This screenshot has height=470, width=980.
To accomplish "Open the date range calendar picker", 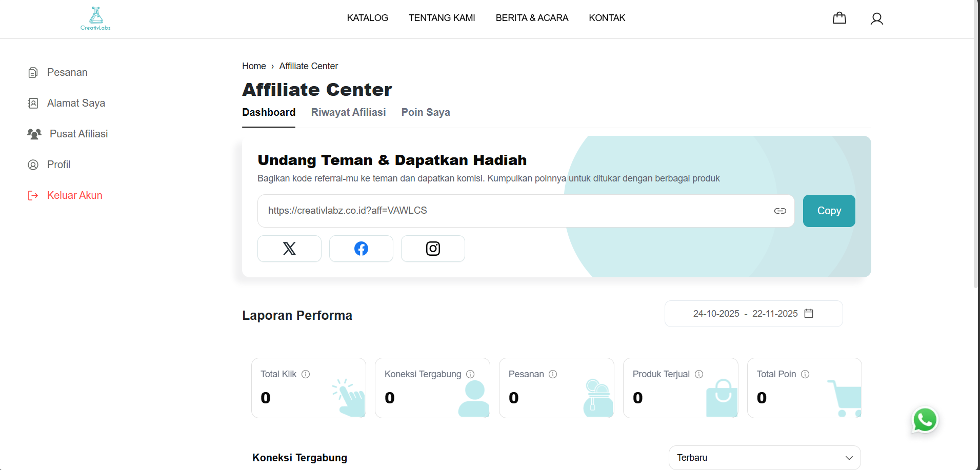I will [809, 313].
